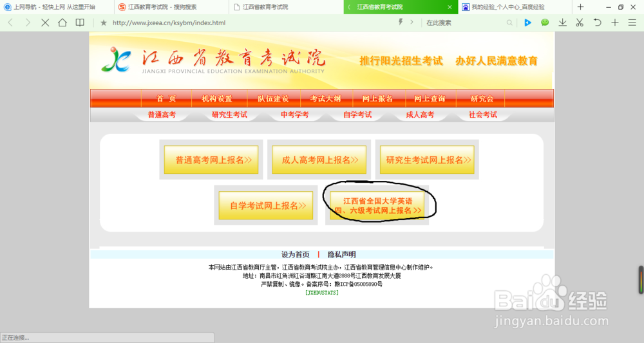644x343 pixels.
Task: Click the 设为首页 footer link
Action: coord(296,254)
